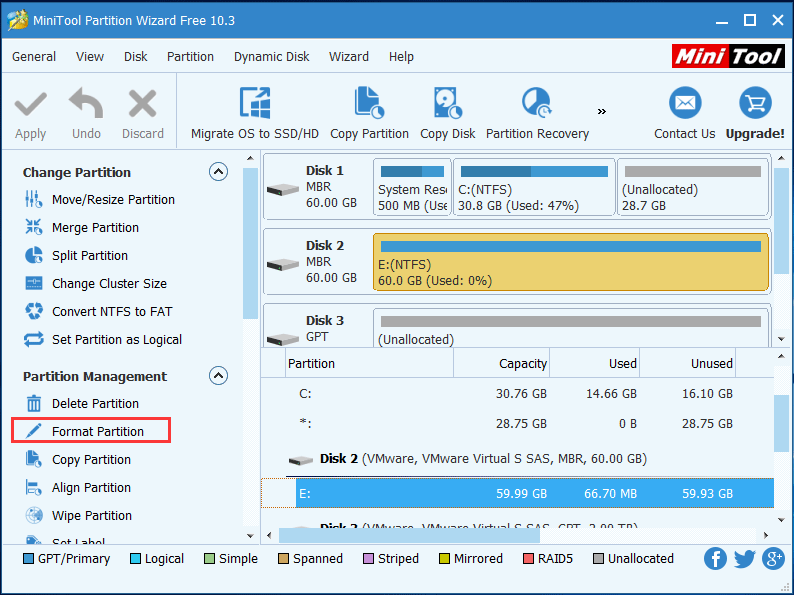Image resolution: width=794 pixels, height=595 pixels.
Task: Click Convert NTFS to FAT
Action: tap(98, 311)
